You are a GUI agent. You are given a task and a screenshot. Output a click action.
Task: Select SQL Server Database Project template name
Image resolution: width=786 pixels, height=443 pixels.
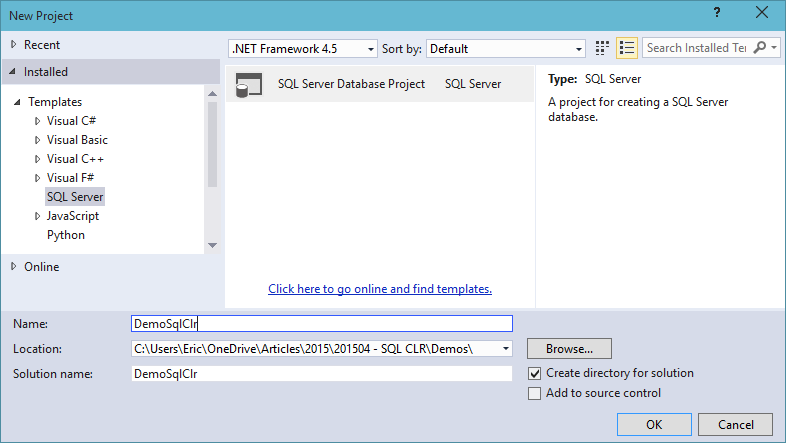point(351,84)
